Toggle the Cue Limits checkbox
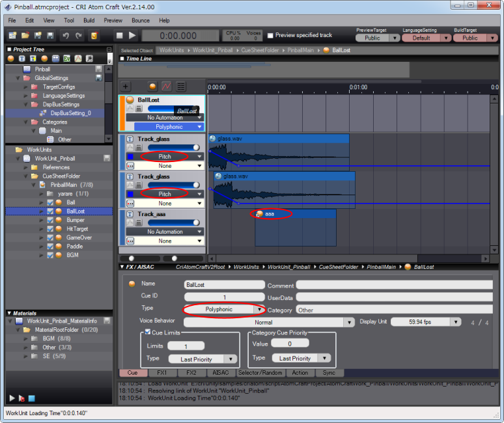This screenshot has height=423, width=504. (x=148, y=333)
